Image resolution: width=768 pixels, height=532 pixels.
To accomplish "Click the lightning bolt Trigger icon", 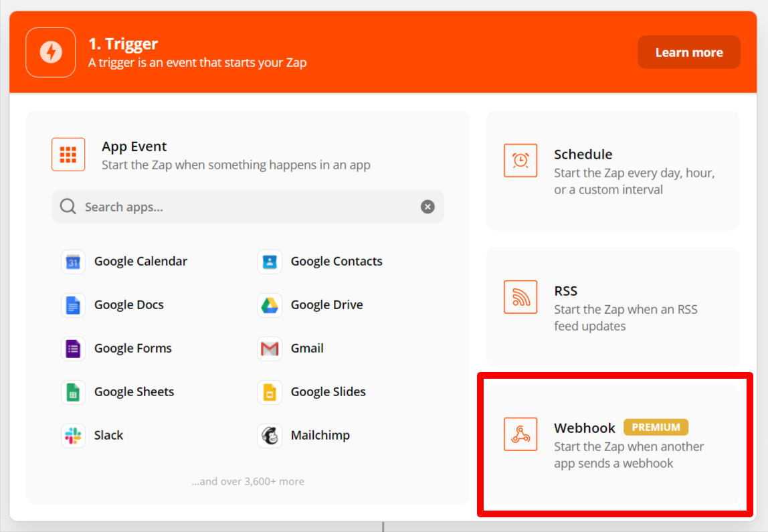I will [50, 52].
